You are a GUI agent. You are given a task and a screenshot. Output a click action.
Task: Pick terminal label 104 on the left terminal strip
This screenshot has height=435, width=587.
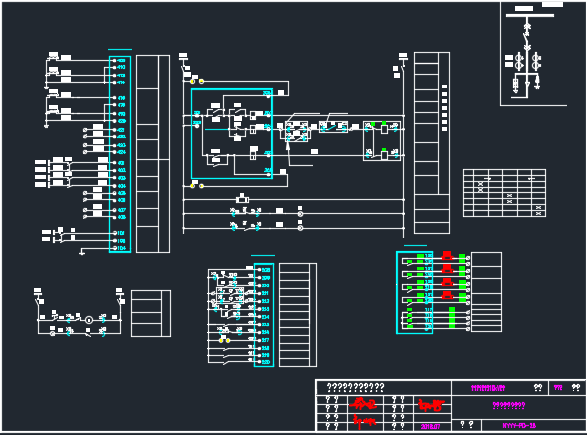[x=121, y=248]
